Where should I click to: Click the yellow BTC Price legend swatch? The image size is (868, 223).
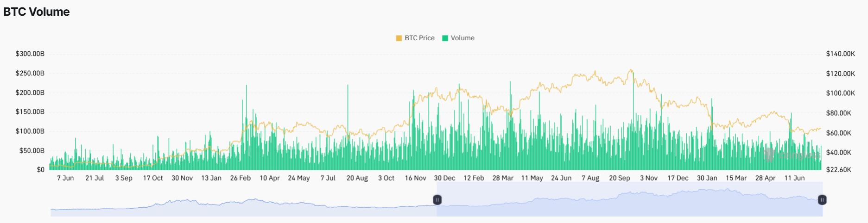pos(399,38)
